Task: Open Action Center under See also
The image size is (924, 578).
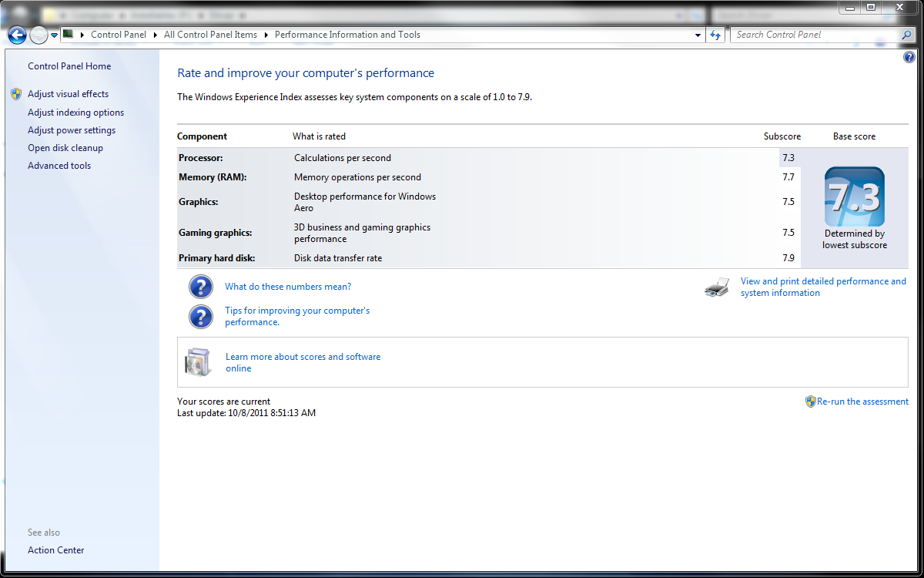Action: [56, 550]
